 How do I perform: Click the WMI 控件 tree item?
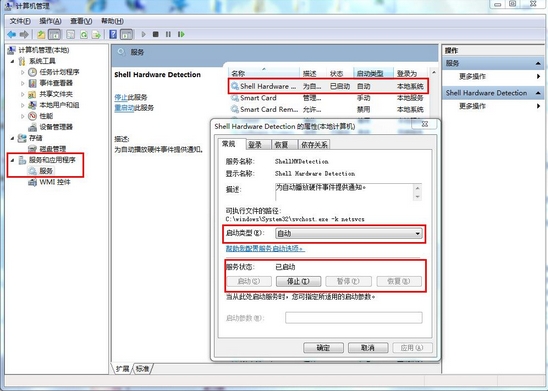pos(55,182)
